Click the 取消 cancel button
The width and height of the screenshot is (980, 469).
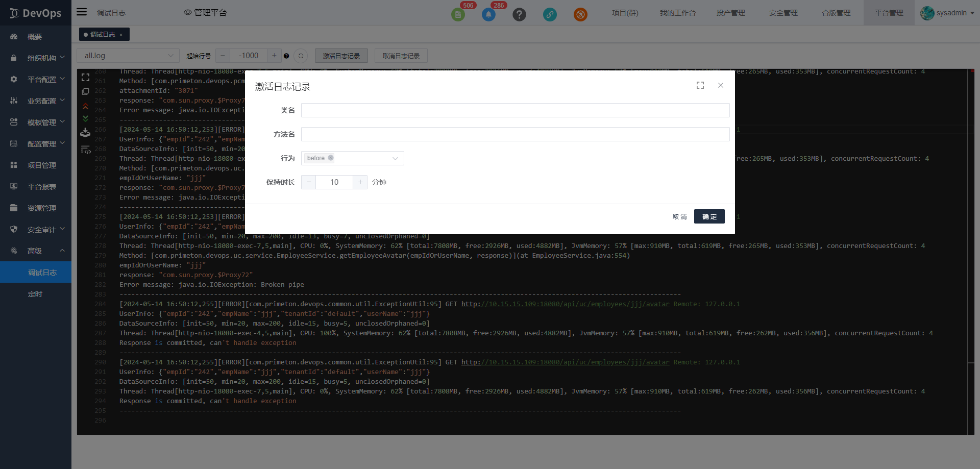click(679, 217)
